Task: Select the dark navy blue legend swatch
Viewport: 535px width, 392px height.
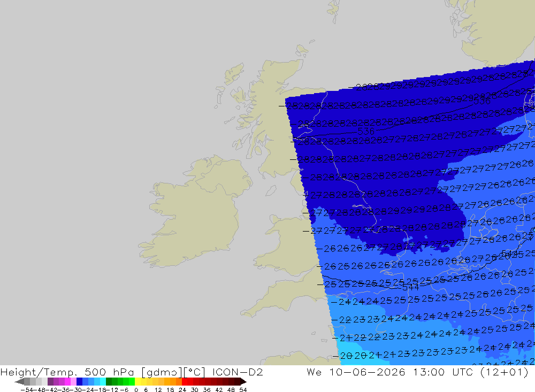Action: tap(80, 382)
